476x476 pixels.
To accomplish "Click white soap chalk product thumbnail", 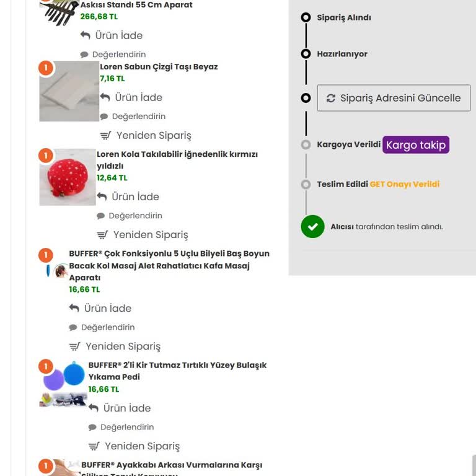I will point(69,91).
